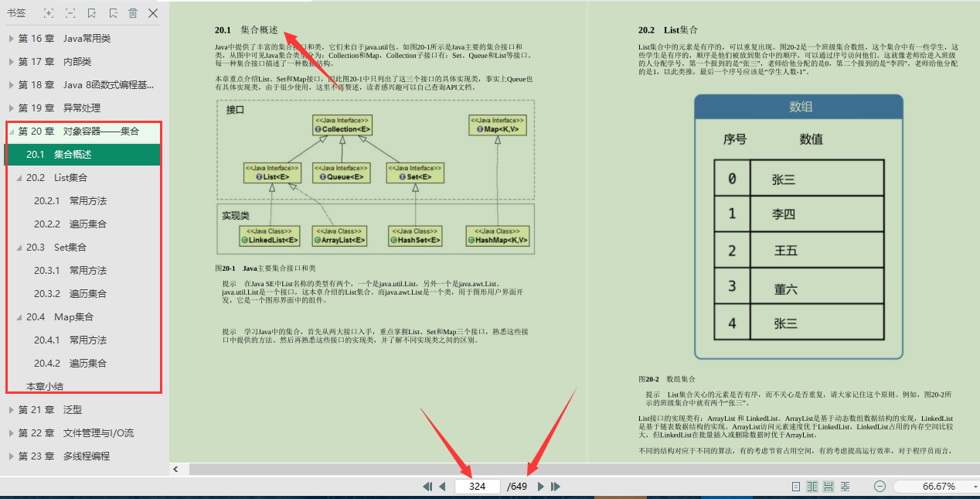Open the 20.2.1 常用方法 bookmark
The width and height of the screenshot is (980, 499).
[x=70, y=200]
